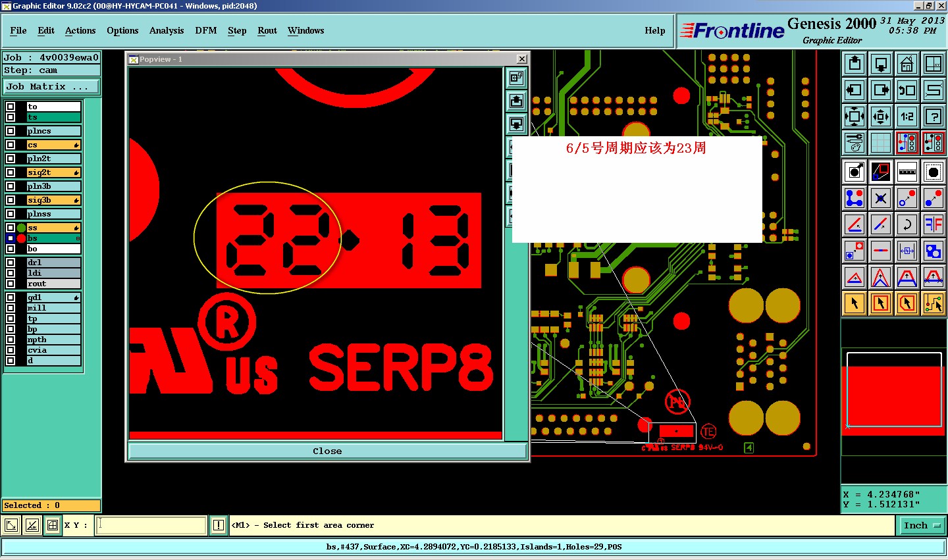
Task: Click the exclamation mark button near coordinate field
Action: tap(219, 525)
